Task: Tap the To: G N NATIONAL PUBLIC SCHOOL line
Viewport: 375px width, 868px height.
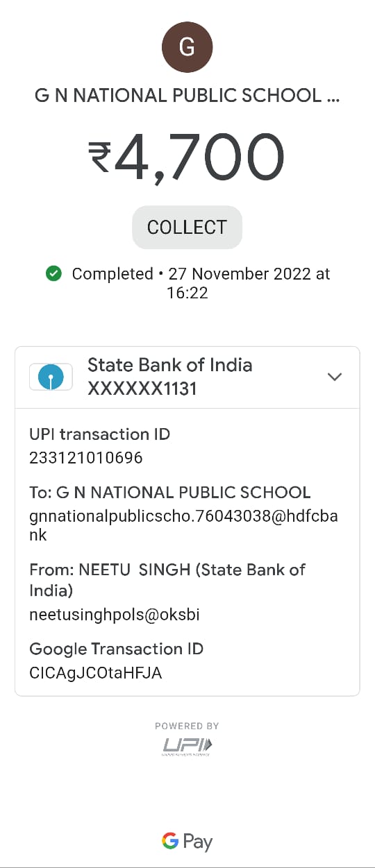Action: point(170,493)
